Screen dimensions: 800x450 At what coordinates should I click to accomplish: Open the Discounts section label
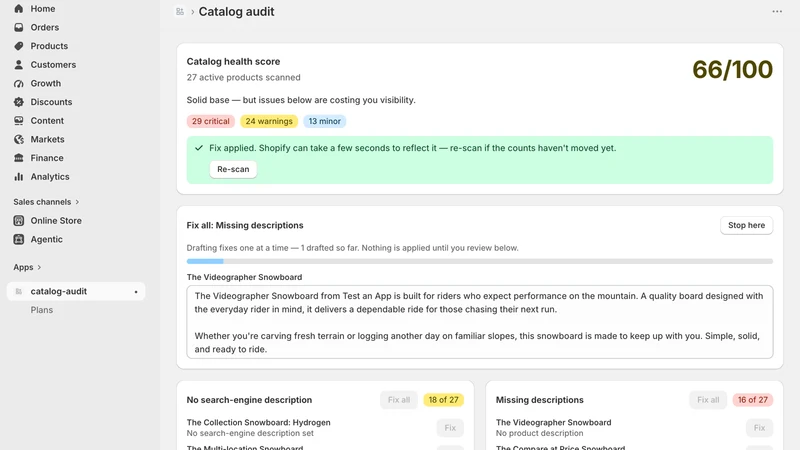[51, 102]
